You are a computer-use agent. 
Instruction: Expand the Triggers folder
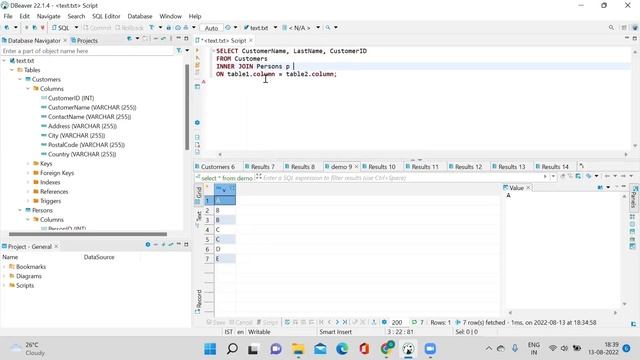pos(28,201)
